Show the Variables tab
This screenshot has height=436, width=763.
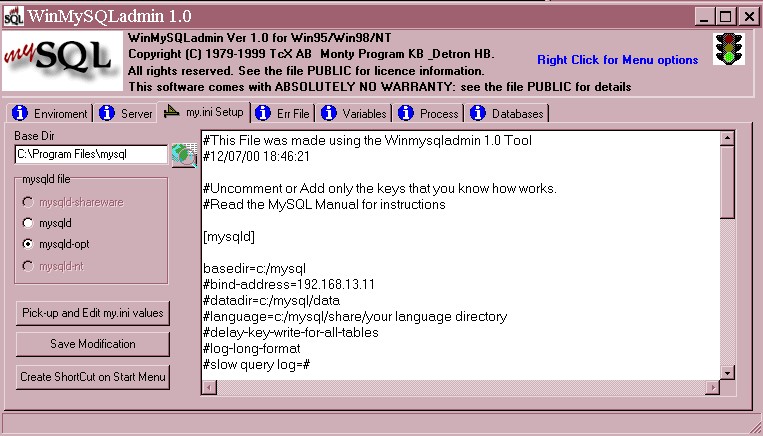tap(354, 113)
